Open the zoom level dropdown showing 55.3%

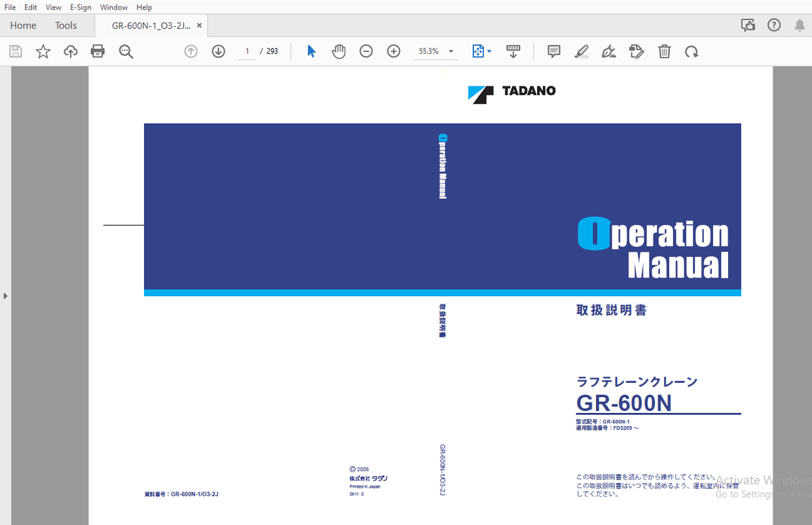(450, 50)
